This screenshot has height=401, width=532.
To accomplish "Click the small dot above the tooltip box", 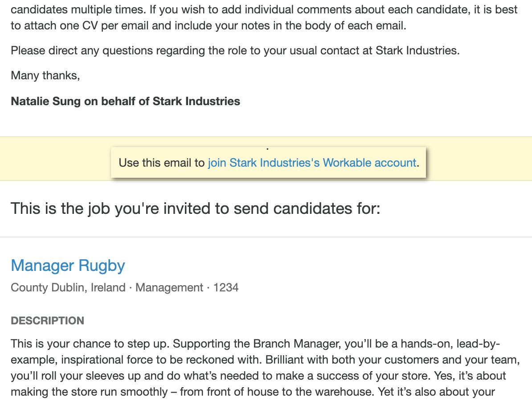I will (267, 149).
